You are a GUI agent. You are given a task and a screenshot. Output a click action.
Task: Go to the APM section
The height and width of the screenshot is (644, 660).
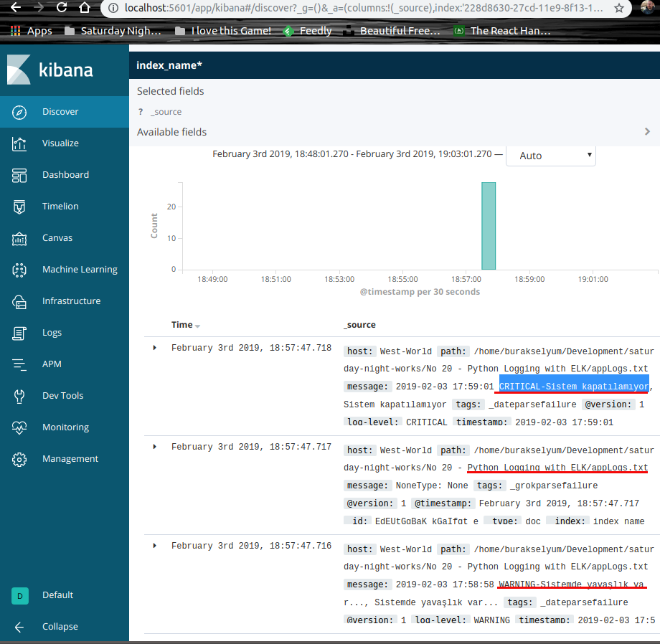tap(52, 364)
